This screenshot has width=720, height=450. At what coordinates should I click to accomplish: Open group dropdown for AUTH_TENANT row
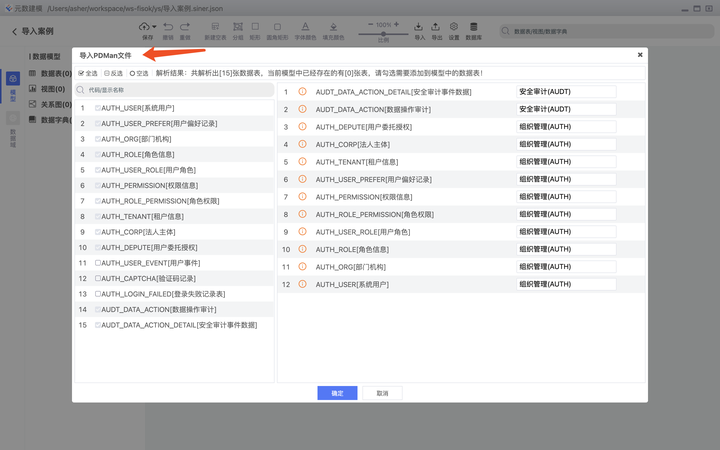pyautogui.click(x=566, y=162)
